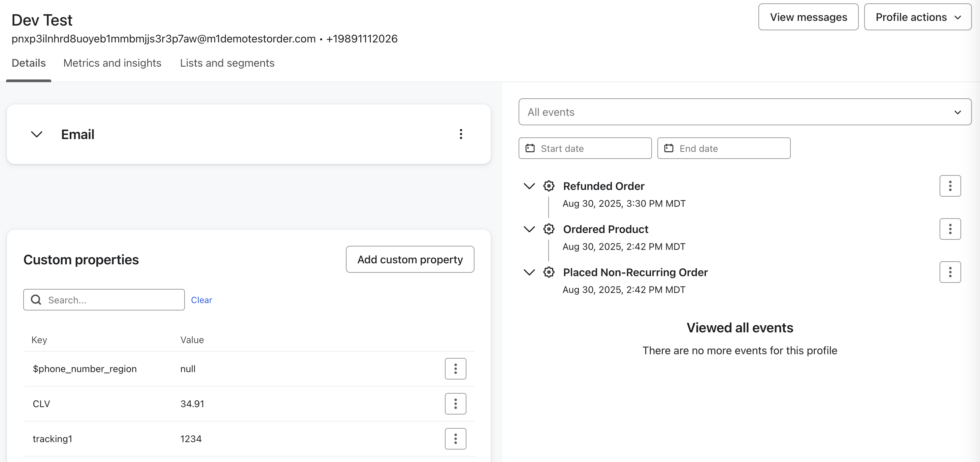Open options menu for Refunded Order event

[950, 186]
